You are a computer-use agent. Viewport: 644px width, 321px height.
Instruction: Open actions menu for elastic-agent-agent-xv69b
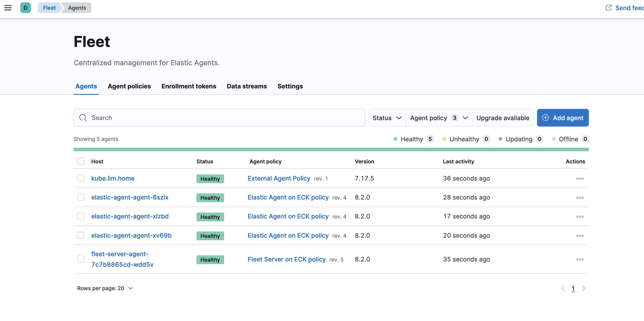tap(580, 235)
